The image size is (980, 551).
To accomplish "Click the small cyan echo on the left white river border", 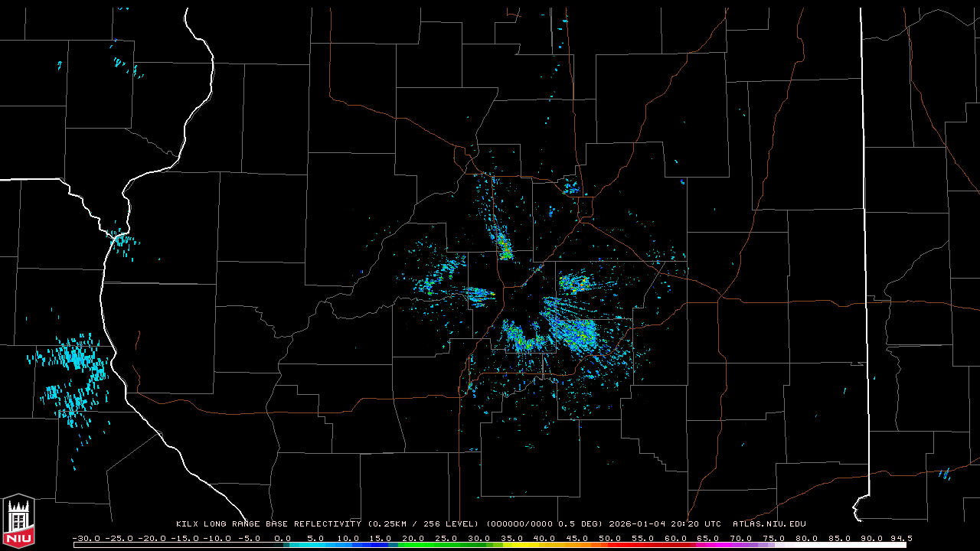I will coord(122,240).
